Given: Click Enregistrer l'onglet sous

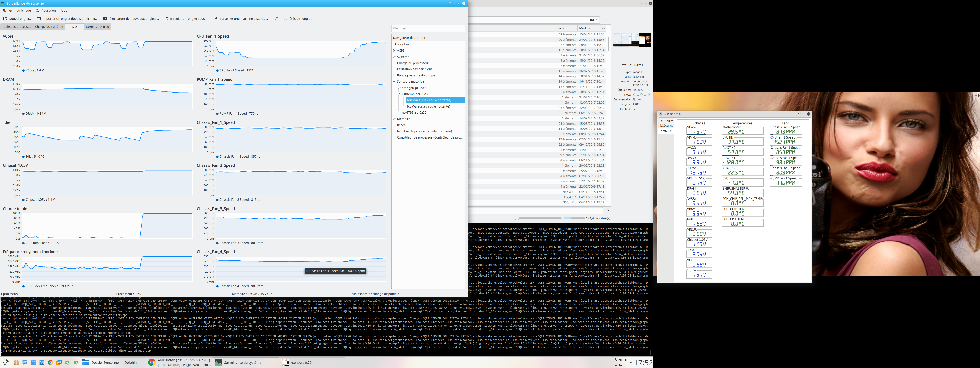Looking at the screenshot, I should [x=185, y=19].
